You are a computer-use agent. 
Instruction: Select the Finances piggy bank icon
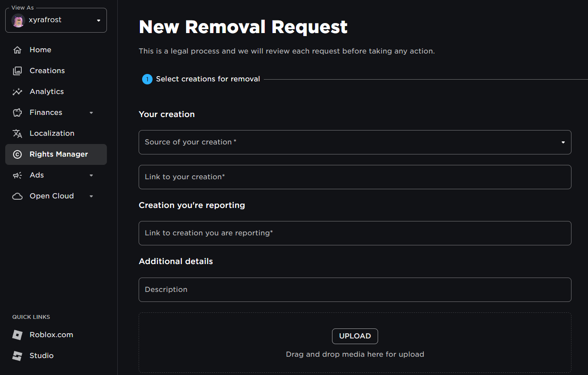click(17, 112)
